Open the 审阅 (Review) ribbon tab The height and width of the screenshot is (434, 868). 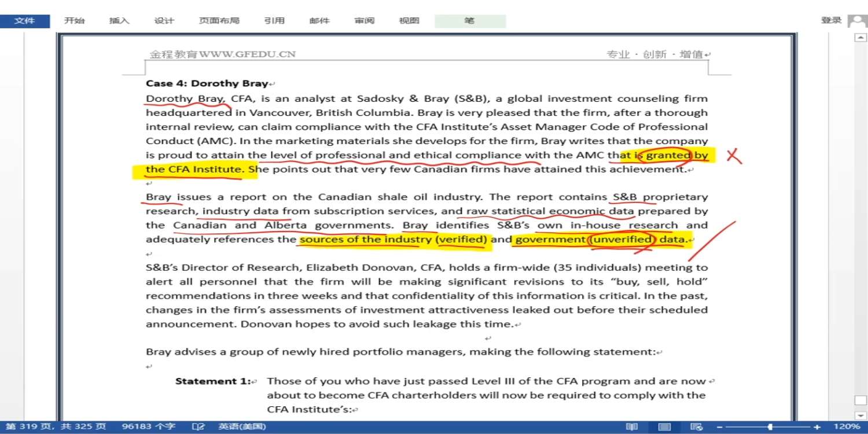click(x=365, y=21)
